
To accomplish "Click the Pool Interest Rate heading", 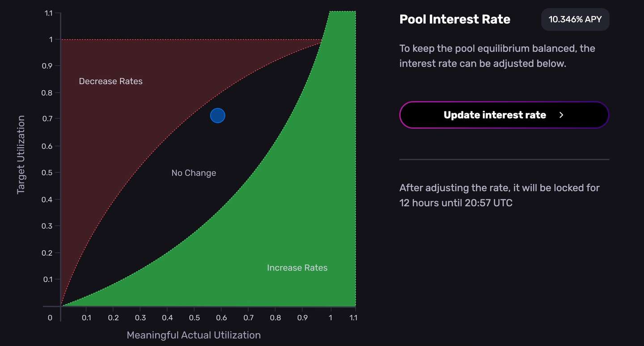I will (x=454, y=20).
